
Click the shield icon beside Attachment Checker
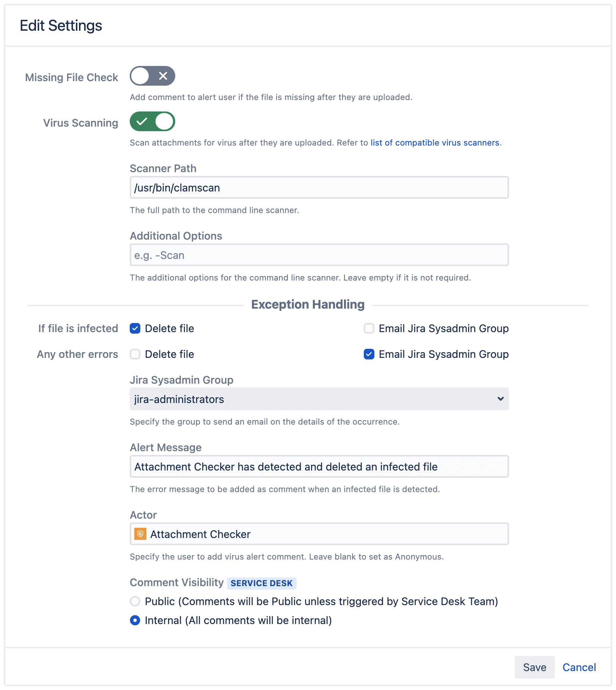(141, 534)
